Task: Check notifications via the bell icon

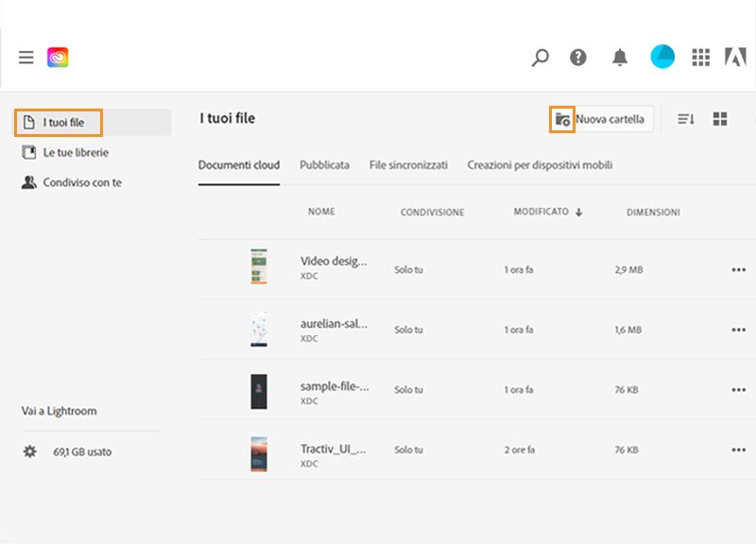Action: tap(621, 58)
